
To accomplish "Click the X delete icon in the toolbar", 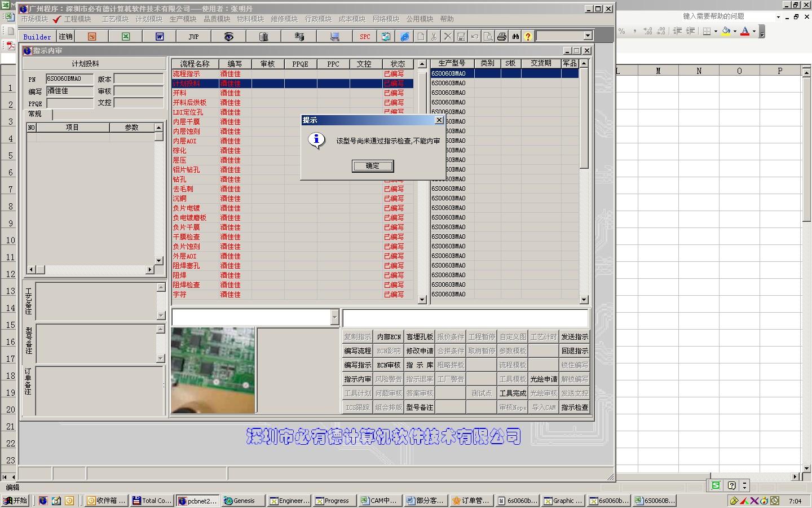I will 448,37.
